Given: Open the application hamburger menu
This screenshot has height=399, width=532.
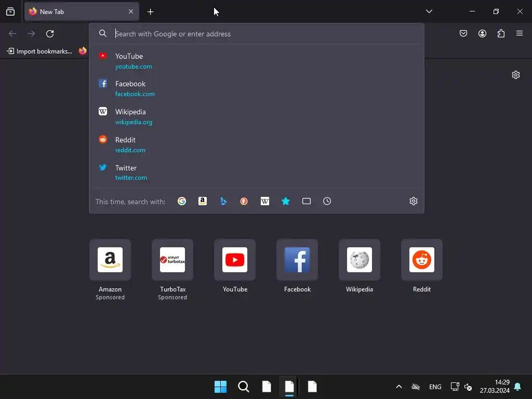Looking at the screenshot, I should pyautogui.click(x=520, y=33).
